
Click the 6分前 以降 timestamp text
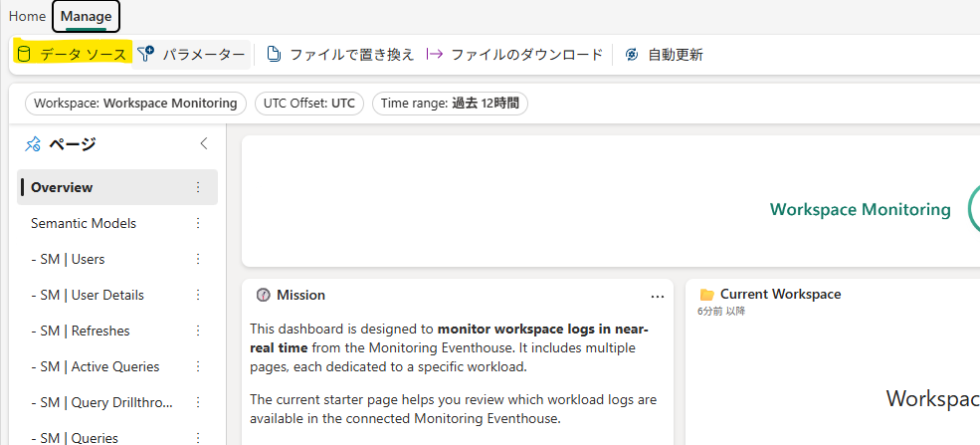tap(722, 311)
